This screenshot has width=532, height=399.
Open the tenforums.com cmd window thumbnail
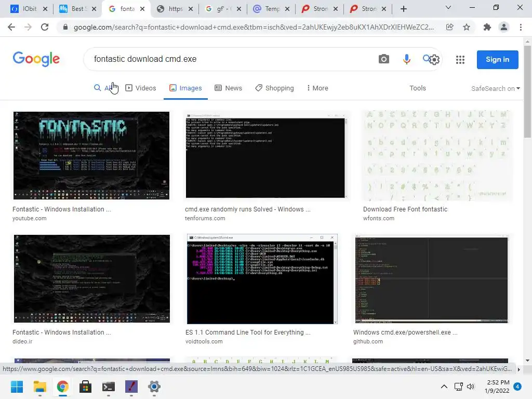click(x=265, y=155)
